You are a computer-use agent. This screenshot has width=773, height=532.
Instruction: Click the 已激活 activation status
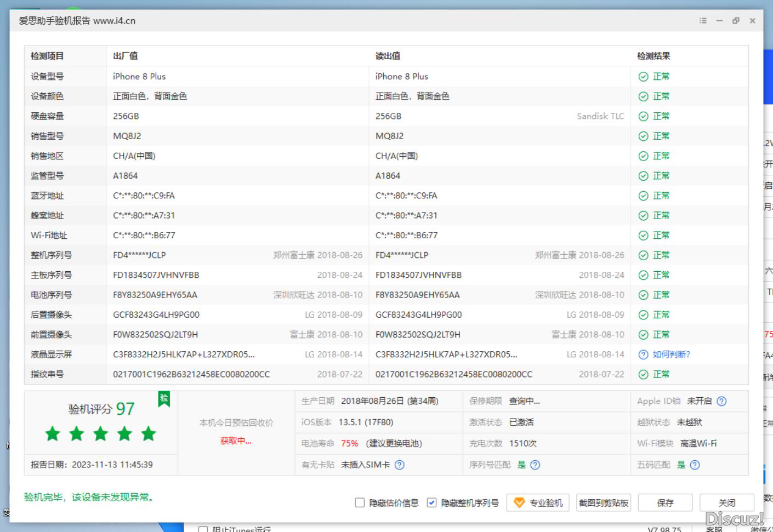click(521, 422)
